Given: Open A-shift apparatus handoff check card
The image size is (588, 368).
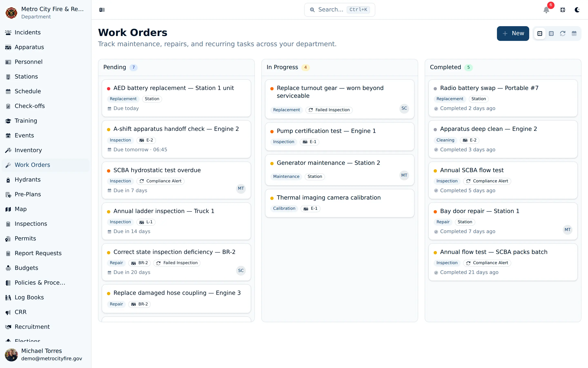Looking at the screenshot, I should (x=176, y=139).
